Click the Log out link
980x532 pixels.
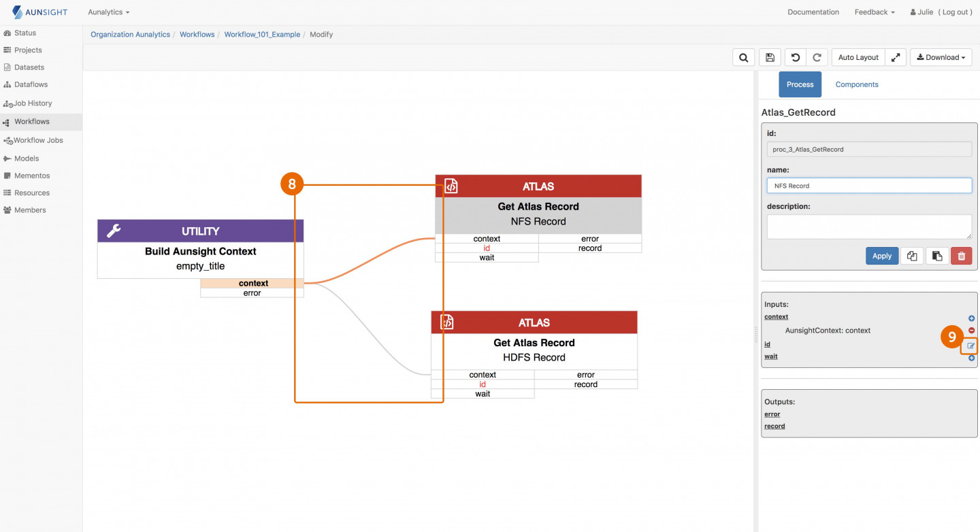click(955, 12)
